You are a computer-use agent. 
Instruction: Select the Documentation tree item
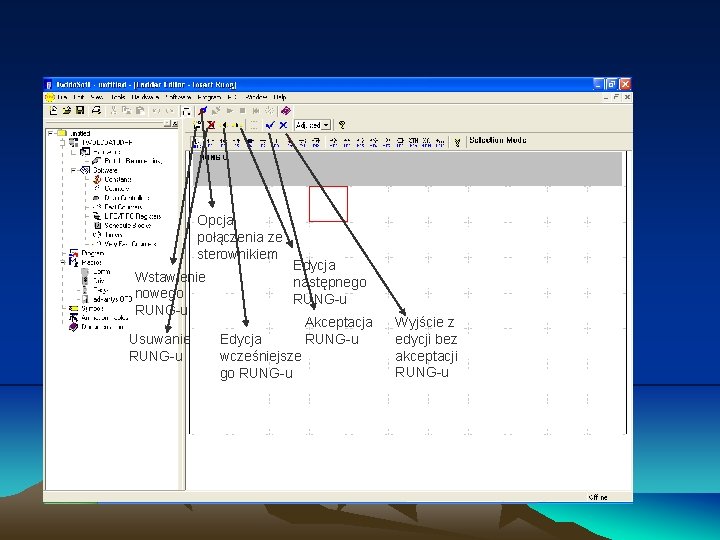point(103,327)
